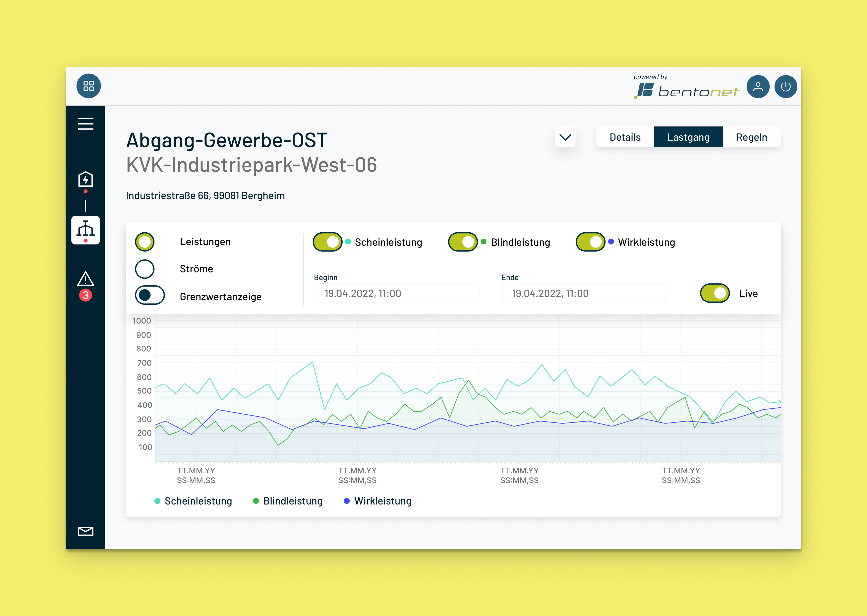Disable the Scheinleistung toggle
867x616 pixels.
pyautogui.click(x=327, y=242)
